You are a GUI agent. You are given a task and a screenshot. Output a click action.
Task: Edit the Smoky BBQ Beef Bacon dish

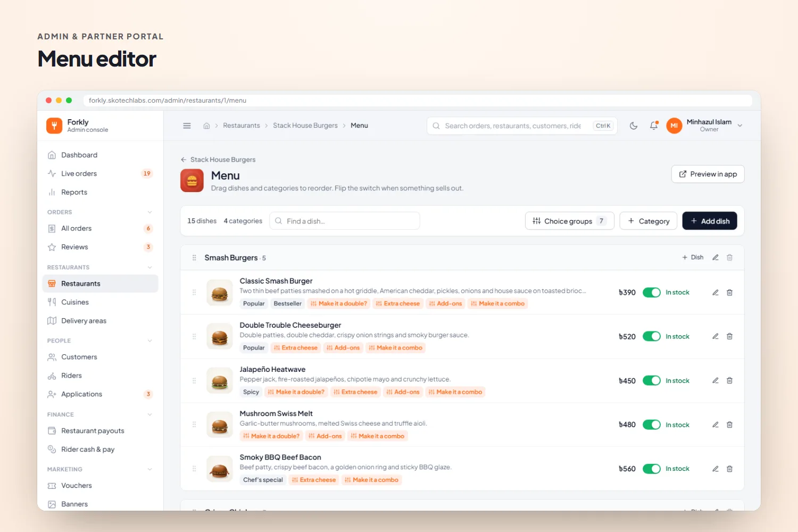pyautogui.click(x=716, y=469)
